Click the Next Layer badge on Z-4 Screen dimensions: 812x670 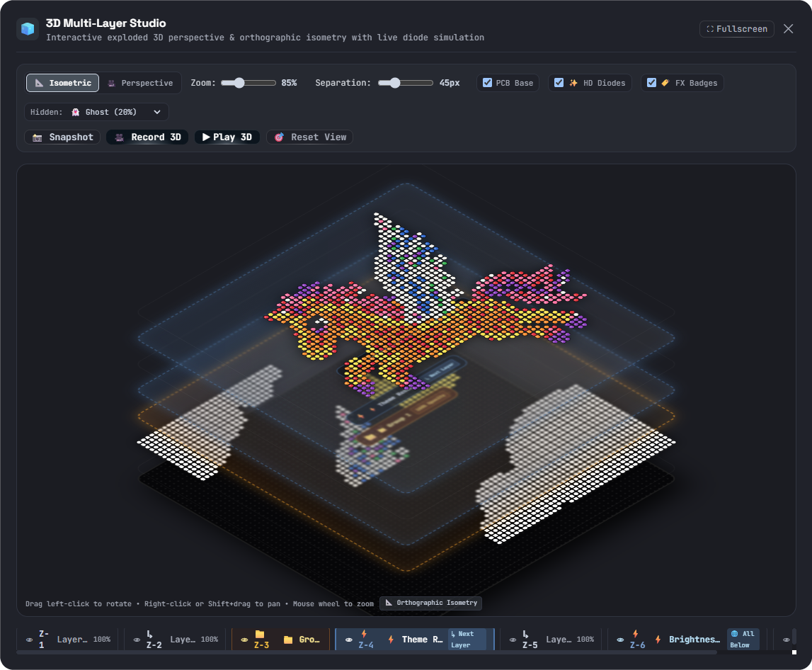[467, 640]
